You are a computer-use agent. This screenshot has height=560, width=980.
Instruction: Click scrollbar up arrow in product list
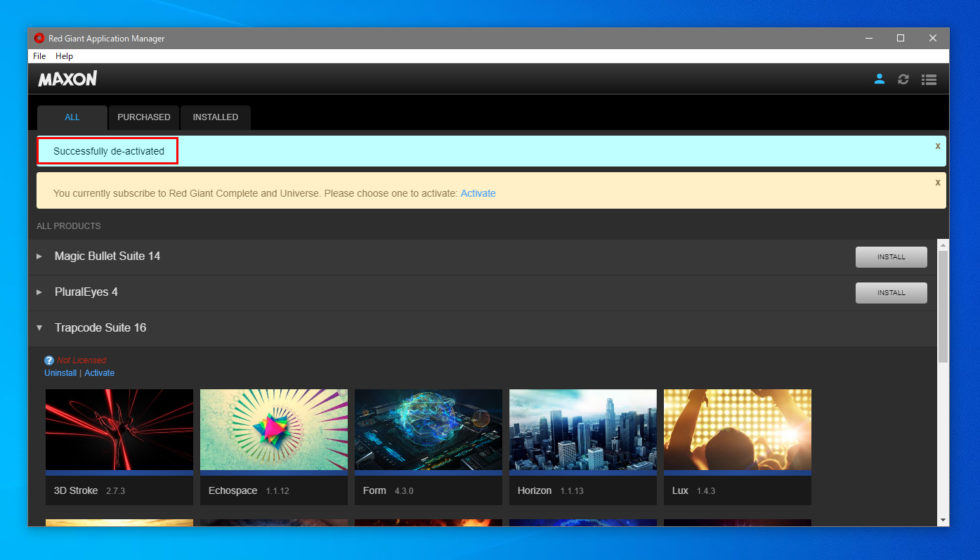pos(943,245)
